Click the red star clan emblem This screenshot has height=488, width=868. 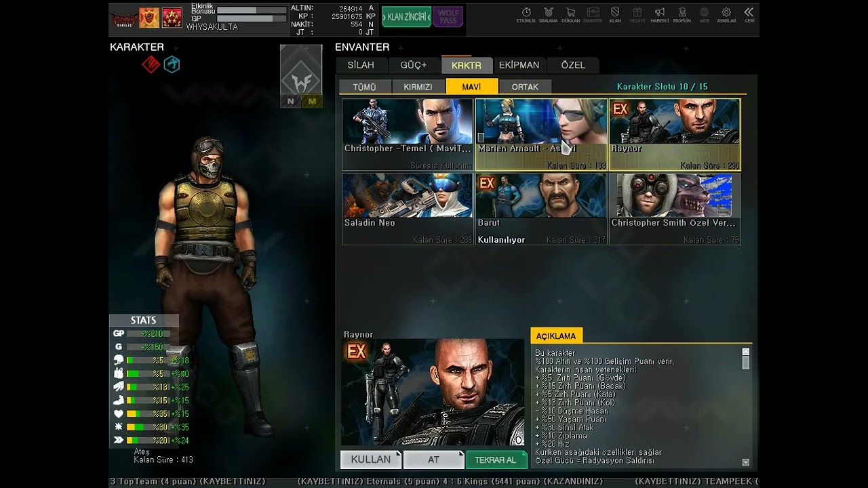pyautogui.click(x=172, y=18)
